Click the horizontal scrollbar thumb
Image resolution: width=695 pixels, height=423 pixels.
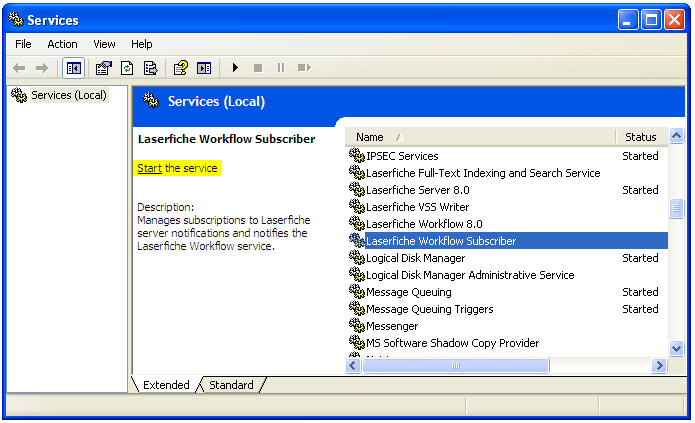click(x=456, y=366)
